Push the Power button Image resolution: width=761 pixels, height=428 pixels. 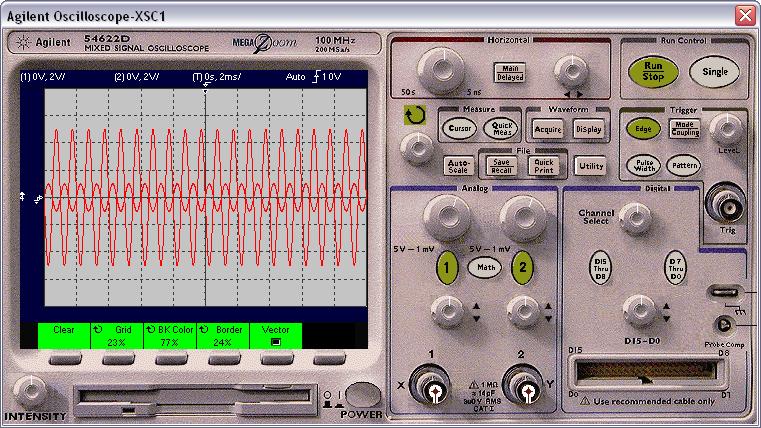[x=363, y=394]
